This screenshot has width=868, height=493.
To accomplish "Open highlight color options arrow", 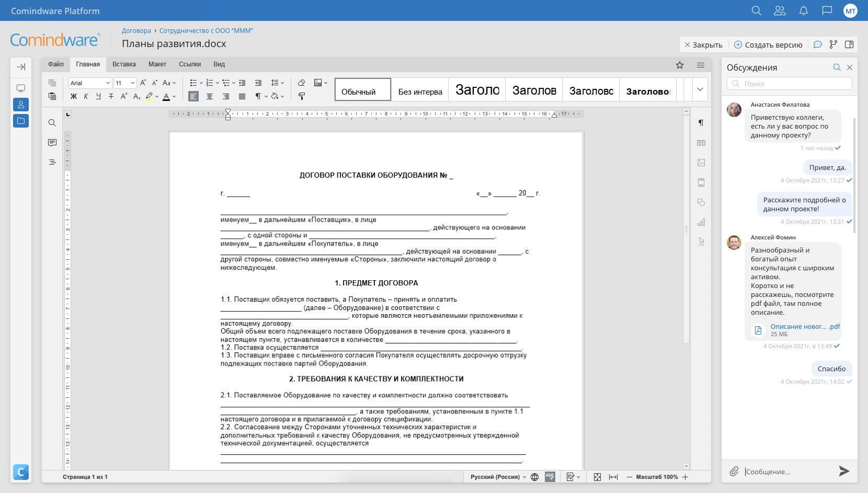I will click(156, 97).
